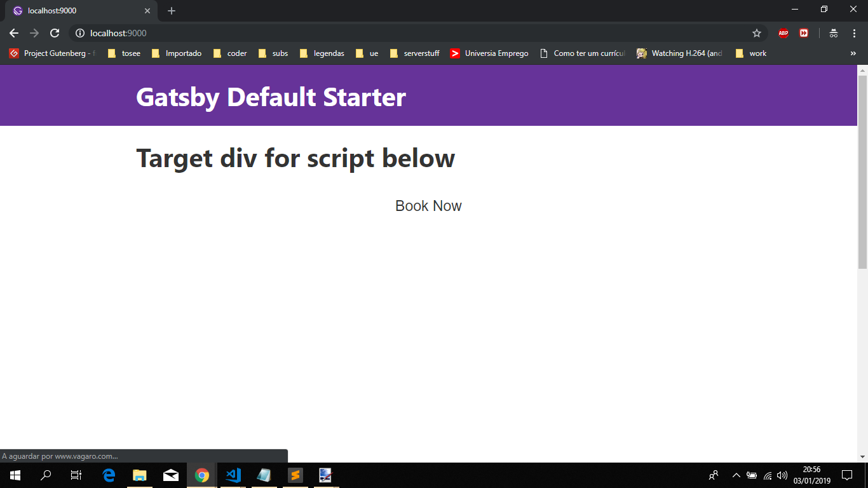Select the localhost:9000 tab
The width and height of the screenshot is (868, 488).
[83, 11]
